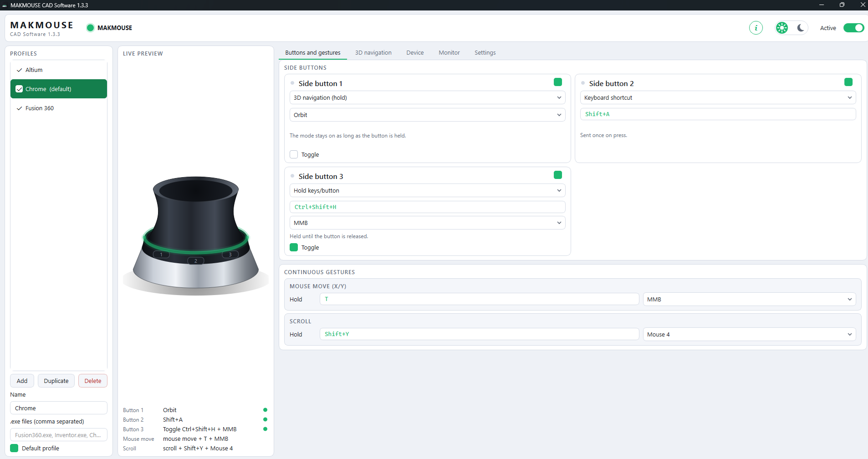Turn off the Active switch
868x459 pixels.
coord(853,28)
